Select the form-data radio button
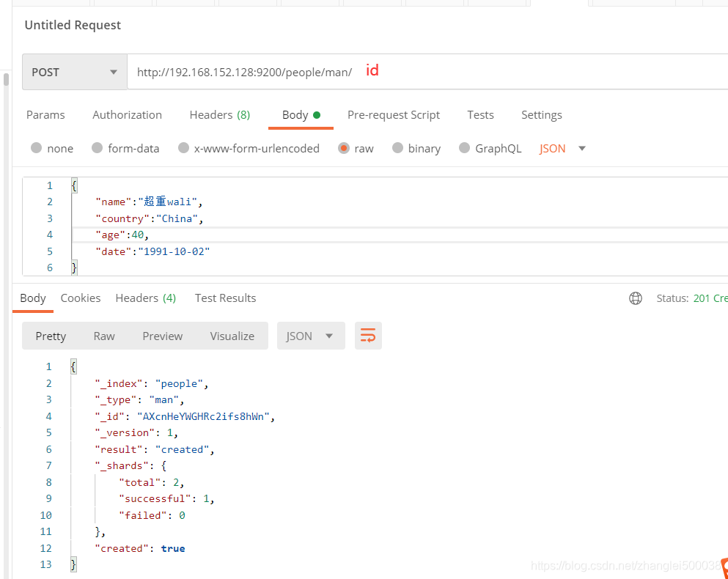Screen dimensions: 728x579 (97, 147)
